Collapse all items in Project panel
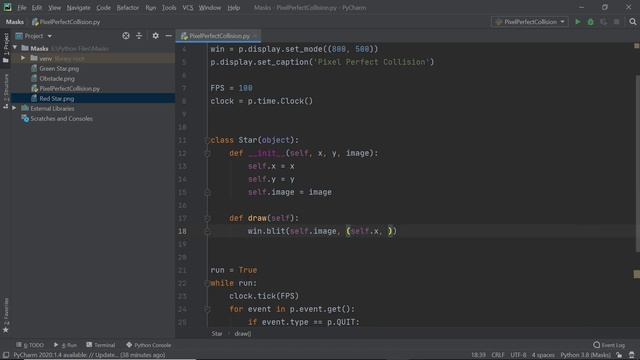This screenshot has height=360, width=640. click(139, 36)
